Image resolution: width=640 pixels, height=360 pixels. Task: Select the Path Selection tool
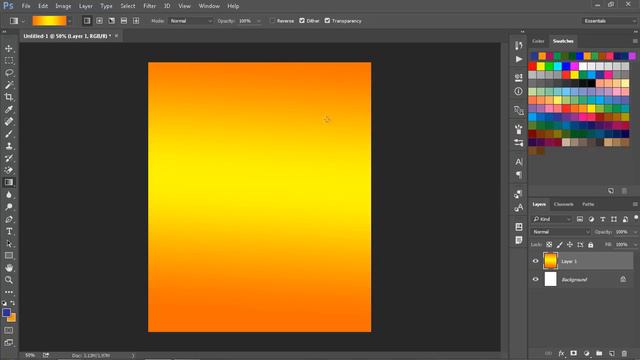tap(9, 244)
